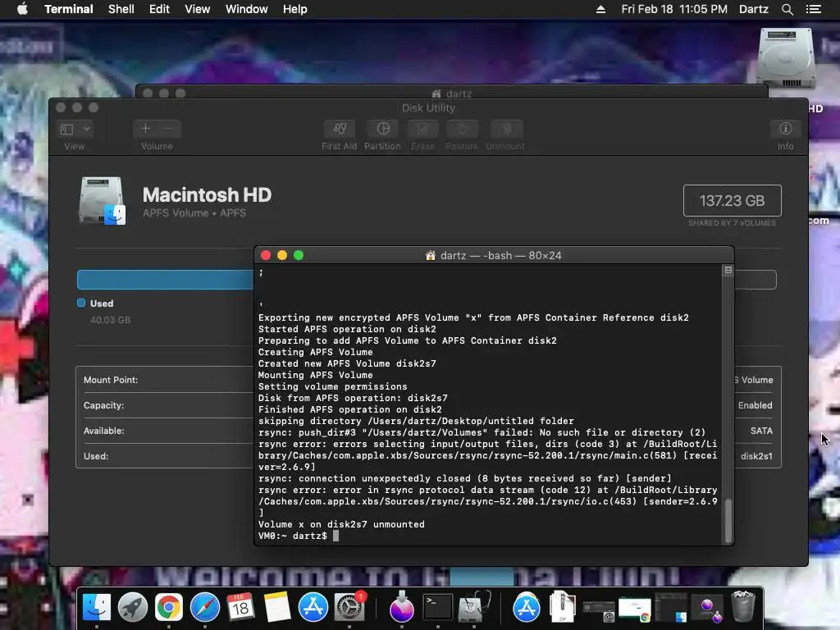Click the eject icon in the menu bar
This screenshot has height=630, width=840.
pos(600,9)
